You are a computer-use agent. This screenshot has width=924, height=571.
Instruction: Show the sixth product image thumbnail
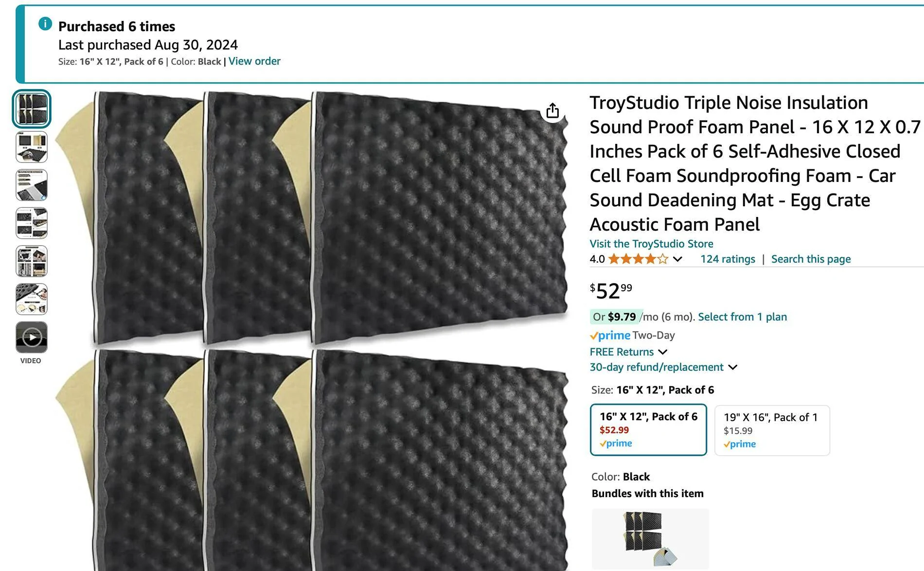click(x=32, y=299)
